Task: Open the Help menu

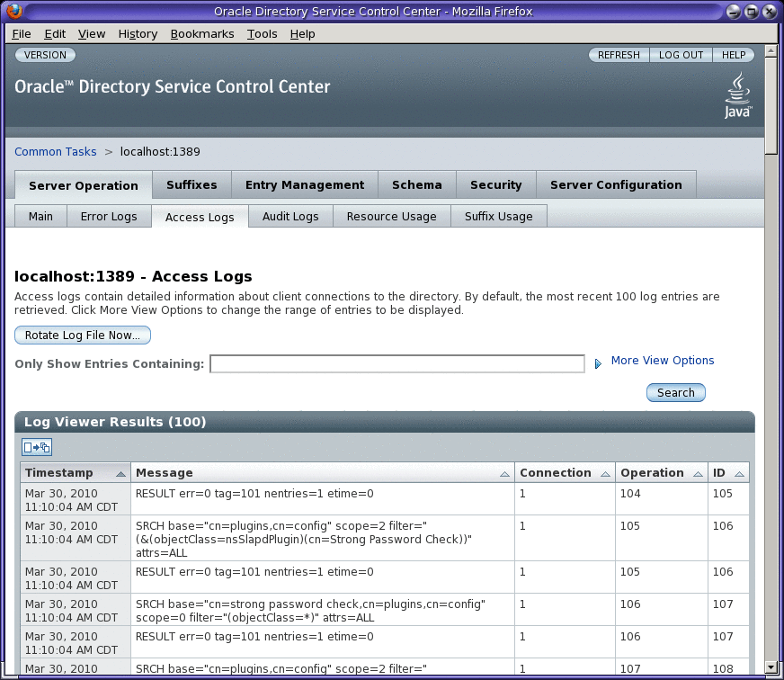Action: pos(302,33)
